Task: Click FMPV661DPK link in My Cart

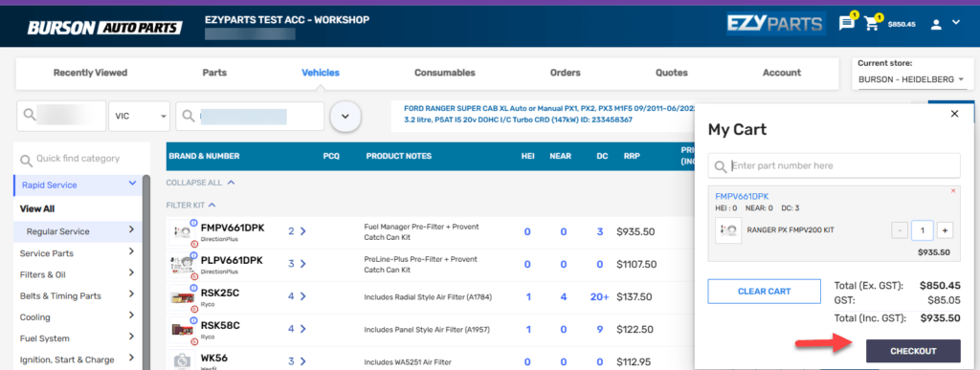Action: point(742,196)
